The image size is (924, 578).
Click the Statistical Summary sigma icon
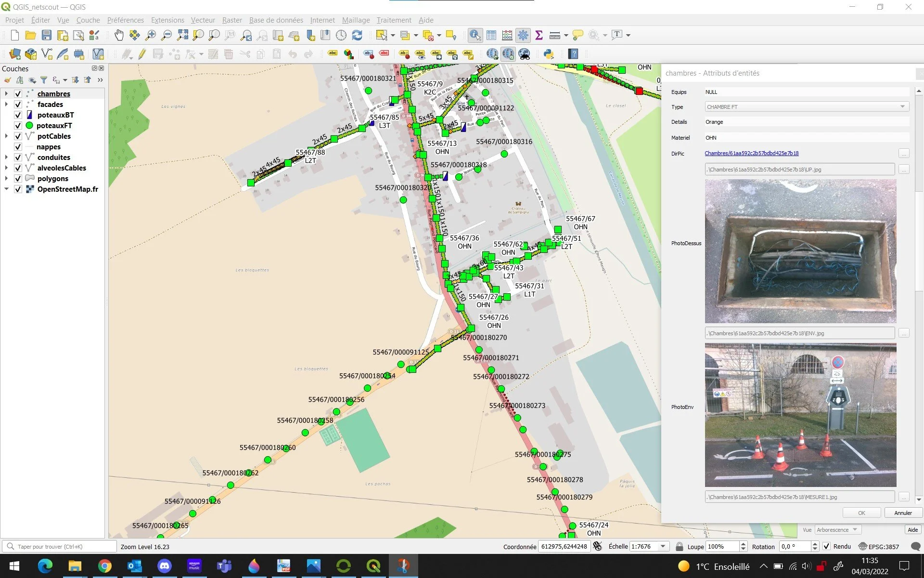click(539, 35)
